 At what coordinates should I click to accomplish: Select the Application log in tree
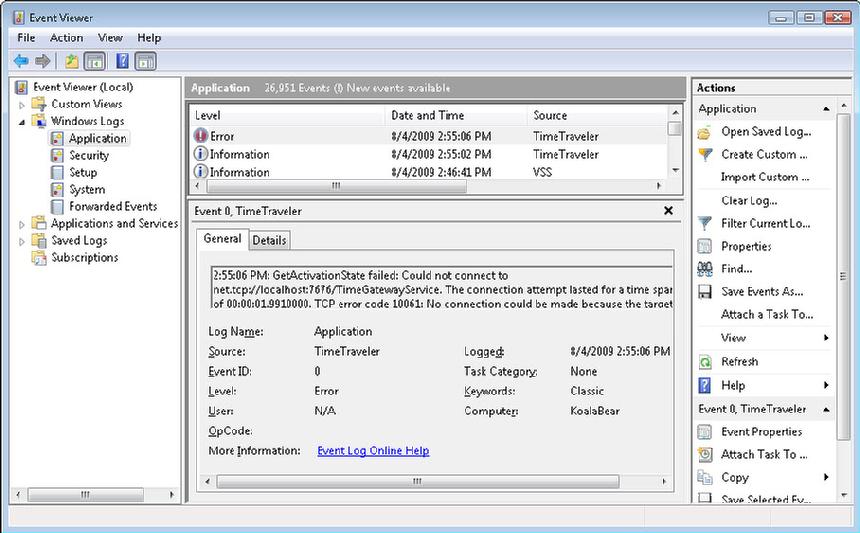click(x=97, y=138)
